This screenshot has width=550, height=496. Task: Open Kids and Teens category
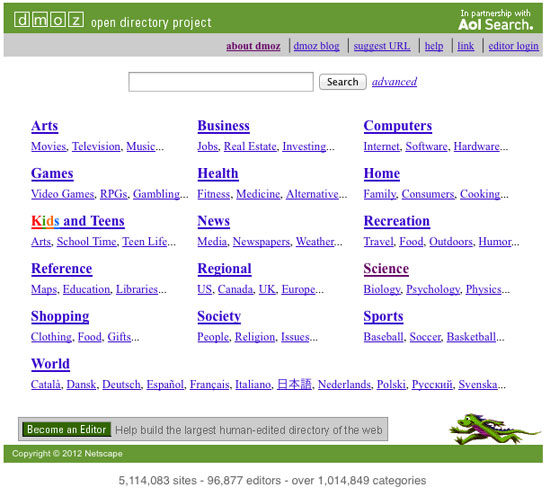tap(78, 221)
